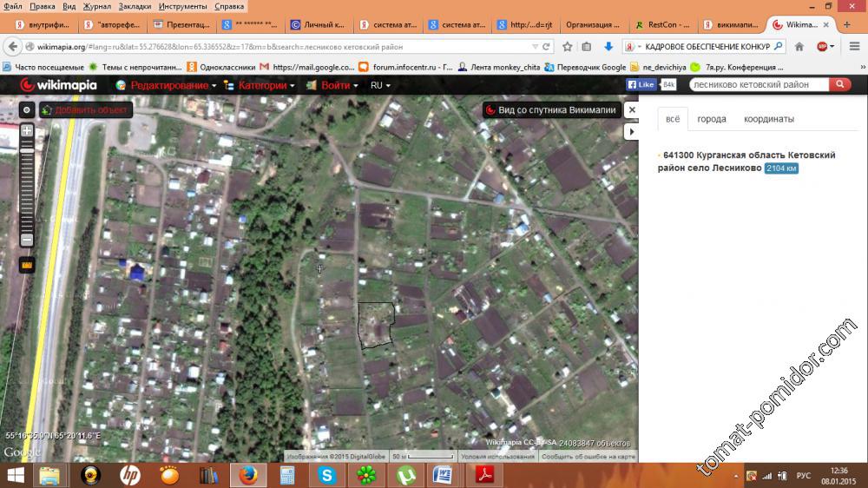Open the Курганская область Лесниково search result
Screen dimensions: 868x488
[x=746, y=161]
